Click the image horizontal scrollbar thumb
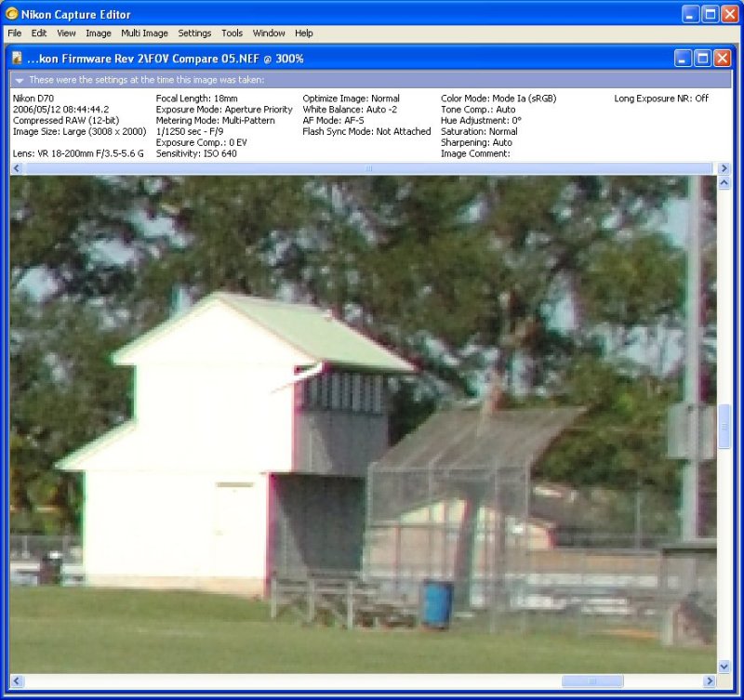 (x=592, y=681)
